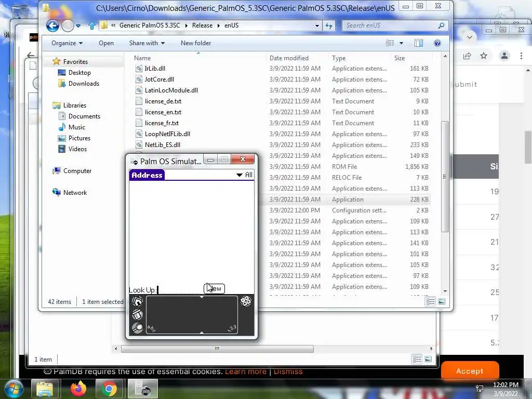Open Firefox from the taskbar
This screenshot has height=399, width=532.
click(78, 389)
